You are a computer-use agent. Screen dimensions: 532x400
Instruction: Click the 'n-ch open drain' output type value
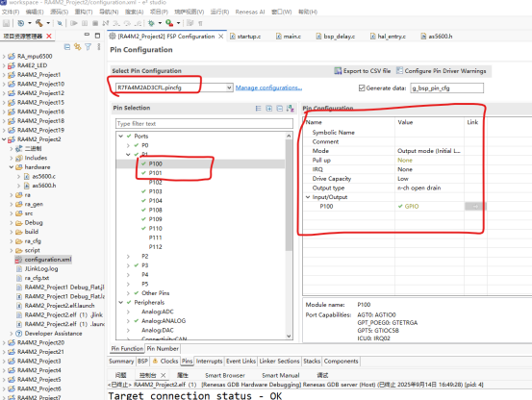coord(419,187)
